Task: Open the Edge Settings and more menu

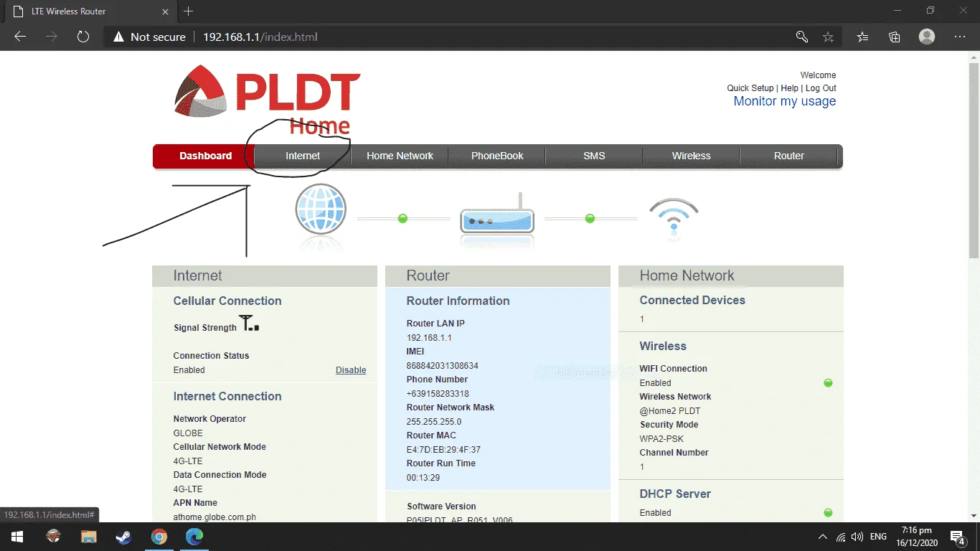Action: point(960,37)
